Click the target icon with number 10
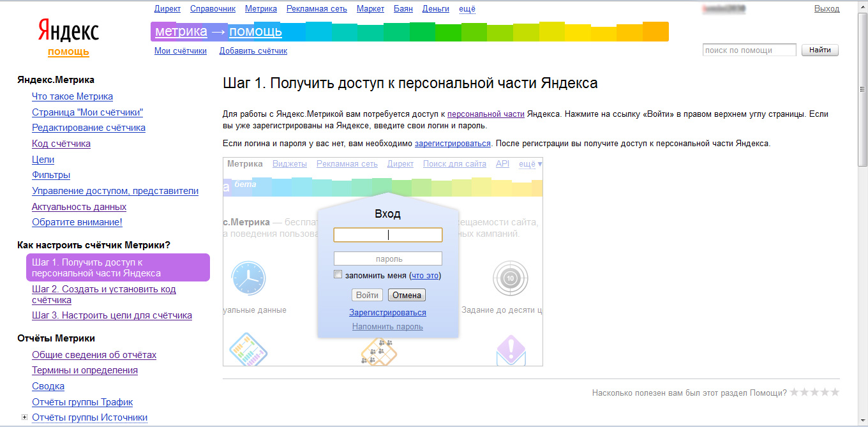Screen dimensions: 868x427 pyautogui.click(x=510, y=278)
